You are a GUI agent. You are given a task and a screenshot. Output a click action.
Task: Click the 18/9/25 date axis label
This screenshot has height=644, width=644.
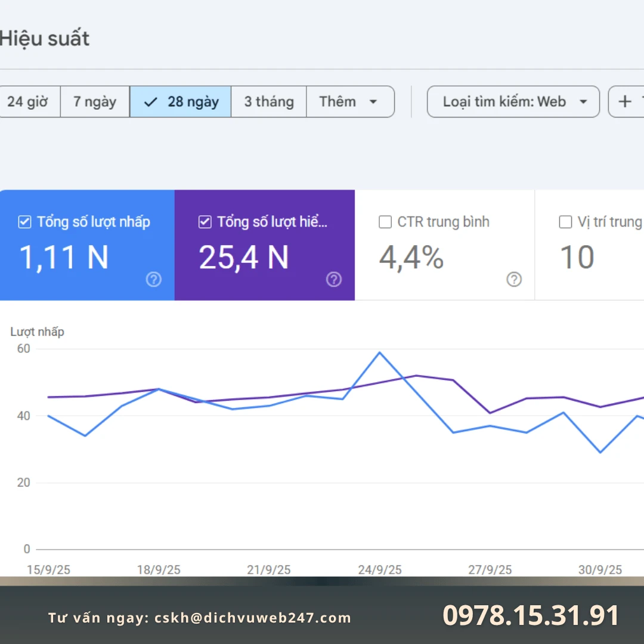pyautogui.click(x=159, y=570)
